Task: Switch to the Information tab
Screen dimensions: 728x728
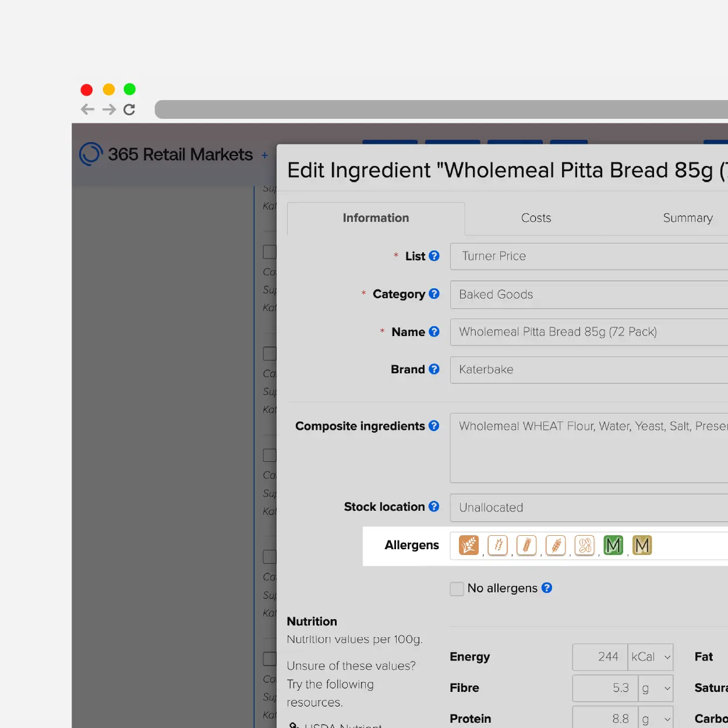Action: click(x=376, y=218)
